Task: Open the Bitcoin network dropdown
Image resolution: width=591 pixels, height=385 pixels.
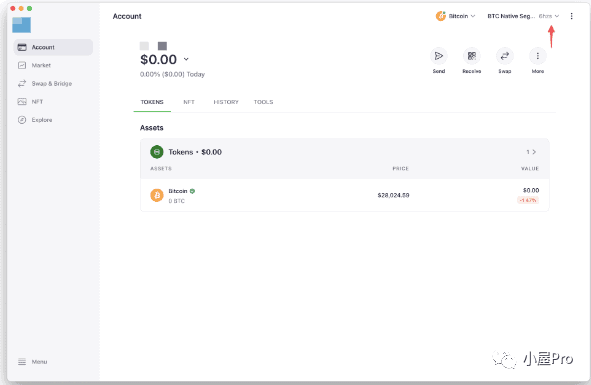Action: (456, 16)
